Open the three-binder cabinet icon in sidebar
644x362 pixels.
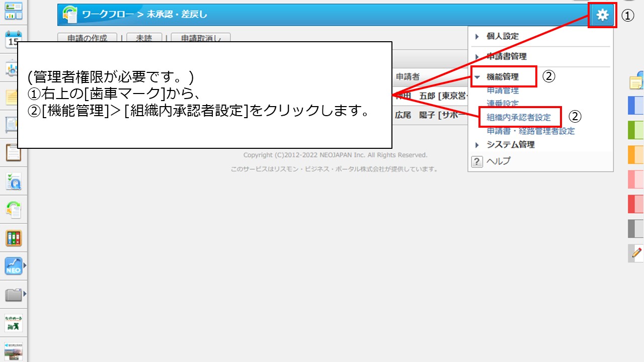click(13, 238)
